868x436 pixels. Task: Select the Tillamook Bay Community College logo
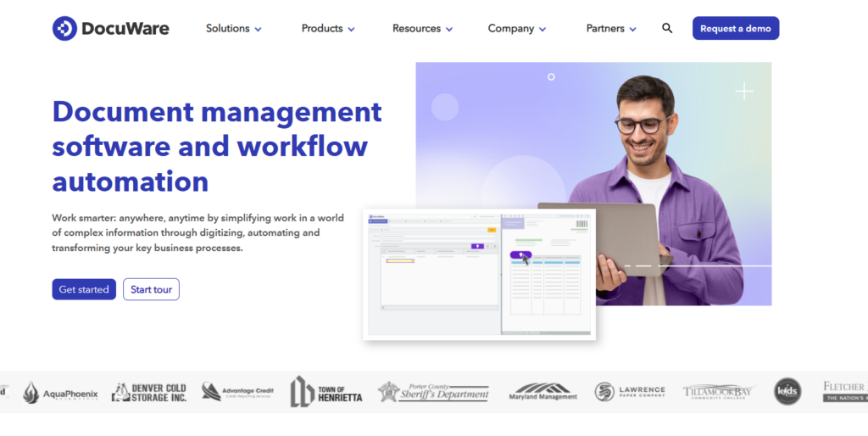pyautogui.click(x=718, y=392)
